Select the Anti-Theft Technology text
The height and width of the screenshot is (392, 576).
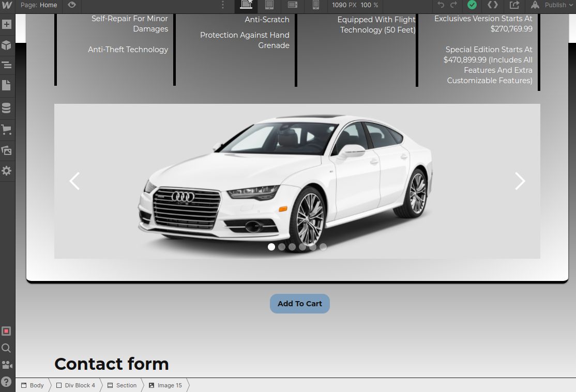[128, 50]
